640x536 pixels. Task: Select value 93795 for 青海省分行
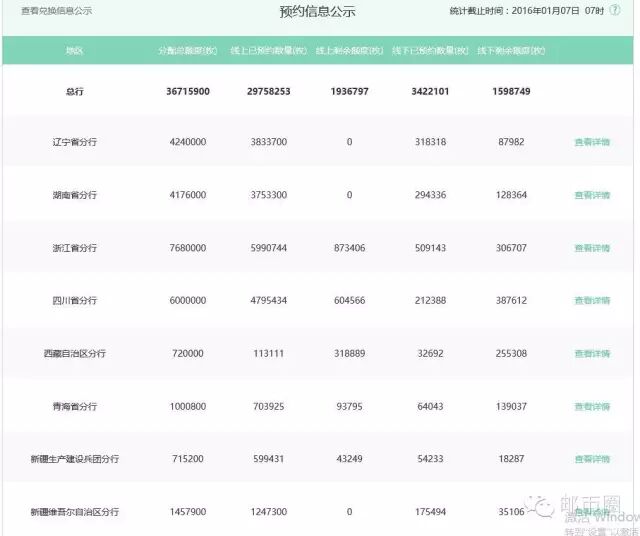click(x=349, y=407)
